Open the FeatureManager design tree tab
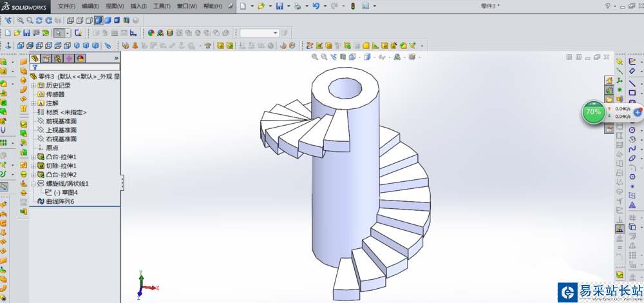This screenshot has height=303, width=644. [x=35, y=59]
